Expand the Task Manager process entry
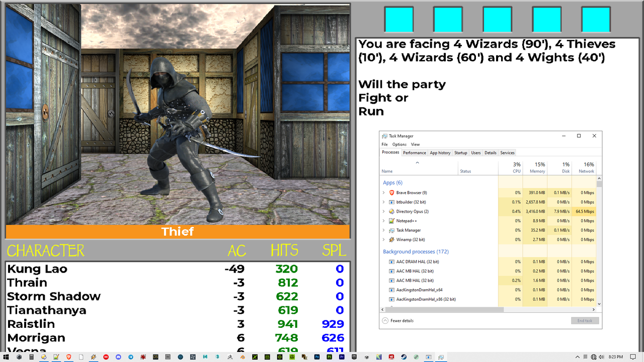Screen dimensions: 644x362 coord(383,230)
